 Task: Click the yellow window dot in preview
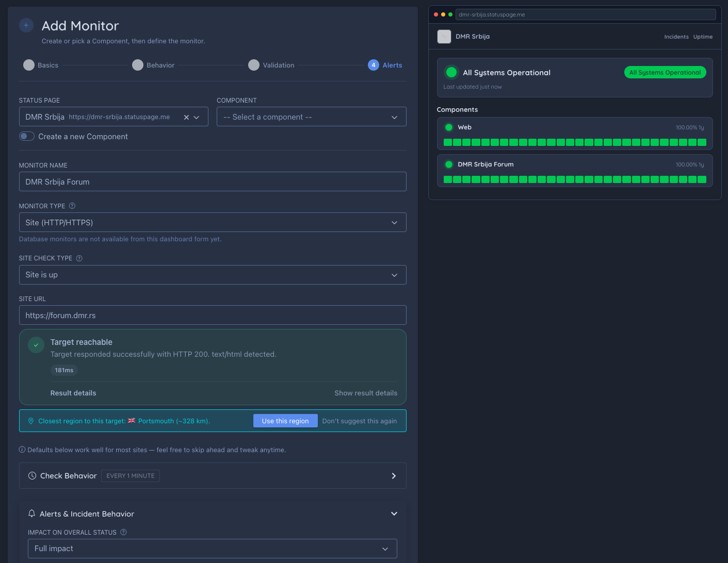pos(443,14)
